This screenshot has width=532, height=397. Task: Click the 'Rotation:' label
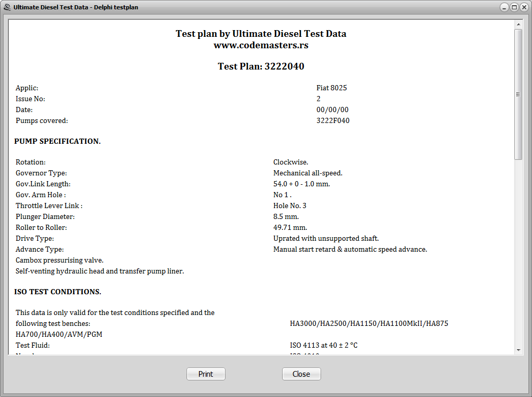[x=31, y=162]
